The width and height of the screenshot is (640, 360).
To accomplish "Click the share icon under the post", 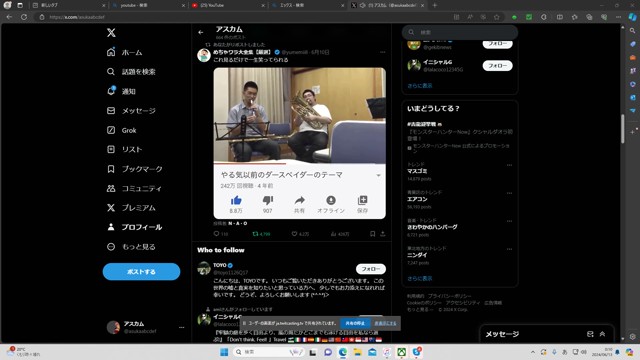I will click(383, 234).
